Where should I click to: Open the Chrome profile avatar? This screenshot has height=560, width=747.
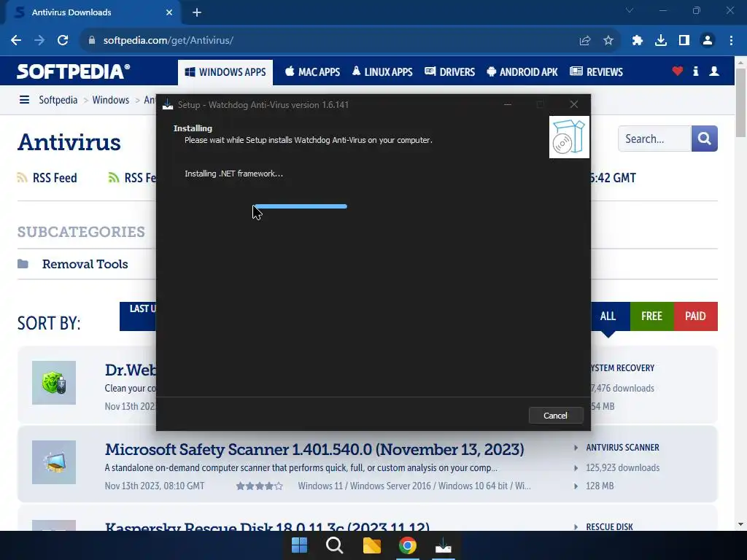coord(708,41)
